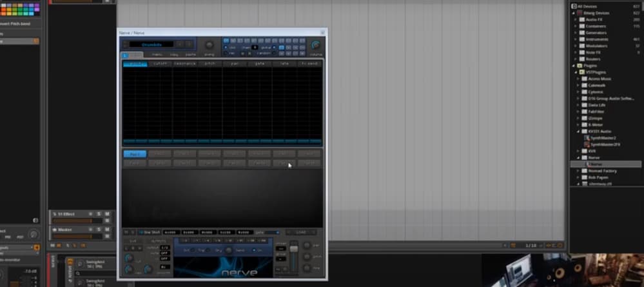Solo the Master track
644x287 pixels.
[99, 230]
